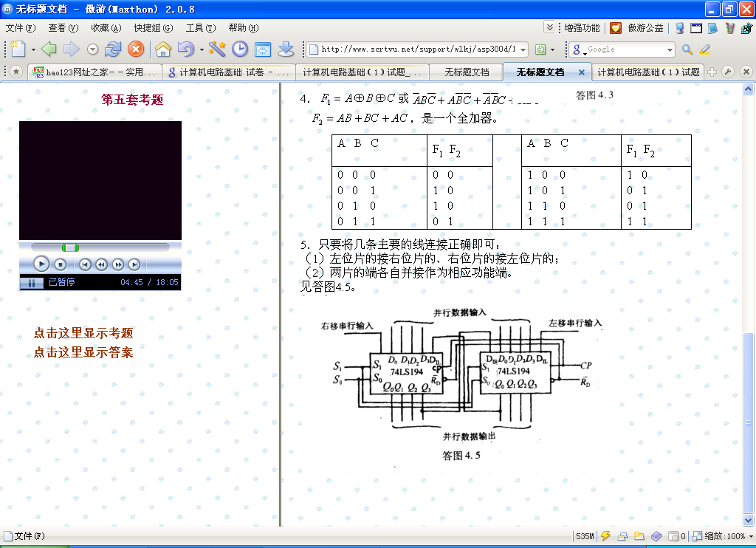The width and height of the screenshot is (756, 548).
Task: Click the Full screen toolbar icon
Action: [x=263, y=49]
